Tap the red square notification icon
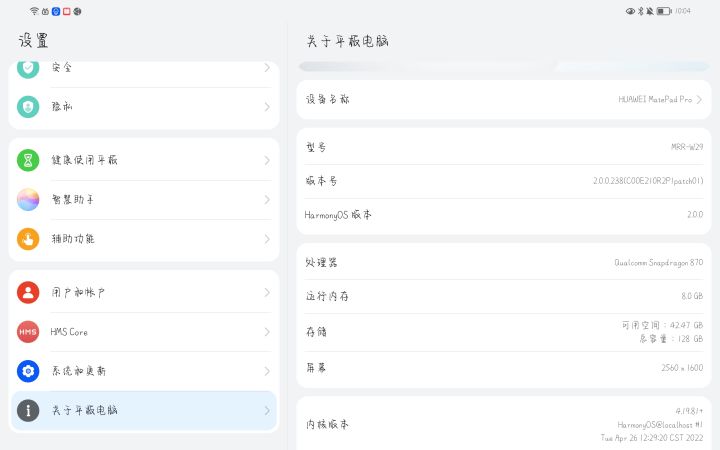Viewport: 720px width, 450px height. pos(67,11)
